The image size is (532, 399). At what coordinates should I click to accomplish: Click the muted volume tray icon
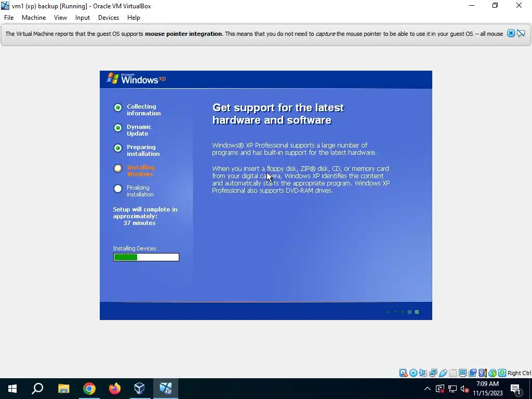[x=464, y=389]
